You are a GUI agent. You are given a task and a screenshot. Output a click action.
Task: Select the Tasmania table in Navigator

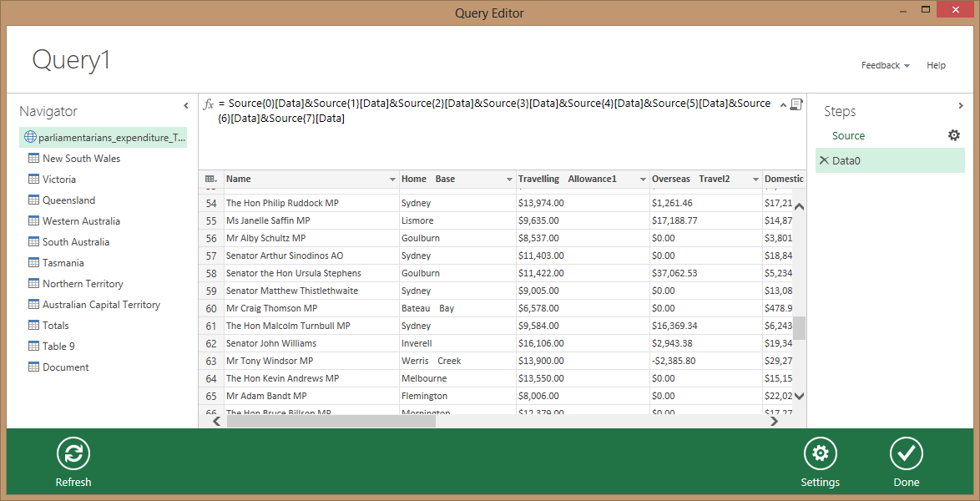[x=63, y=263]
